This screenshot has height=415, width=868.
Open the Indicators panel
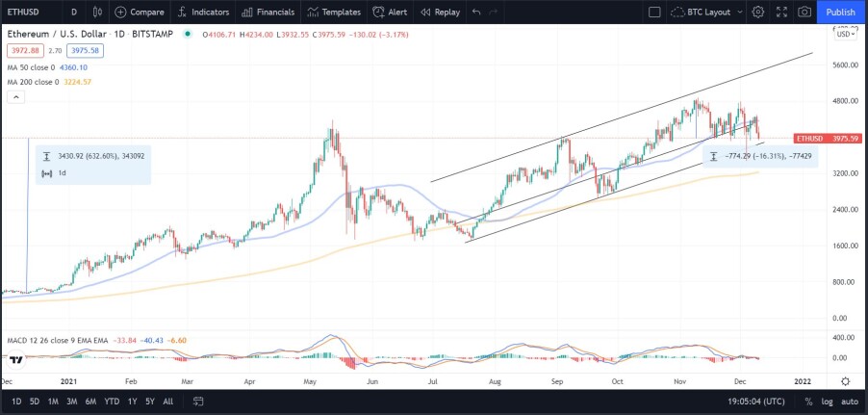tap(203, 12)
